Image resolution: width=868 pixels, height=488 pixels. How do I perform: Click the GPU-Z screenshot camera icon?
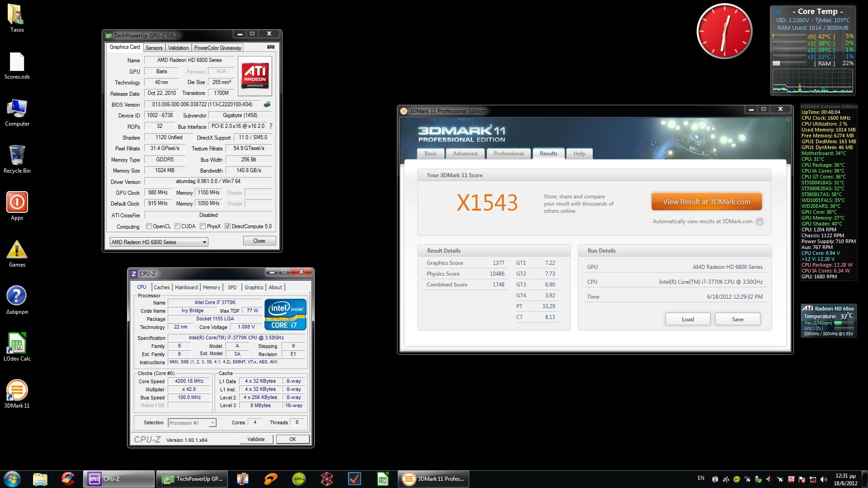270,47
